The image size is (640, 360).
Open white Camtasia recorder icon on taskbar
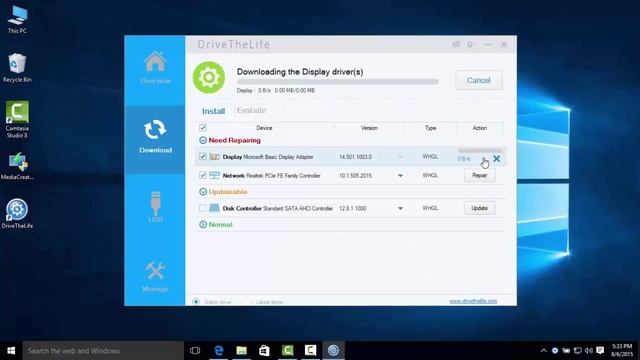[310, 351]
